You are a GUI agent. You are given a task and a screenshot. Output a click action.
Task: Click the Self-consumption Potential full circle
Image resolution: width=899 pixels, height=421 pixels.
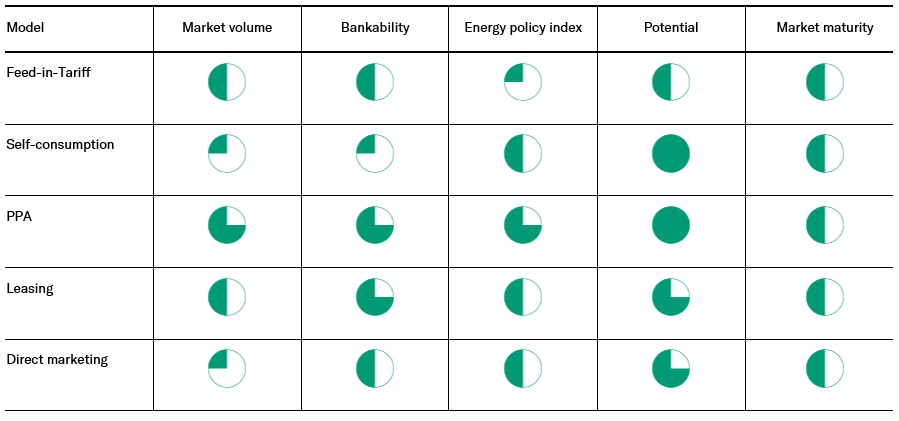(x=671, y=154)
